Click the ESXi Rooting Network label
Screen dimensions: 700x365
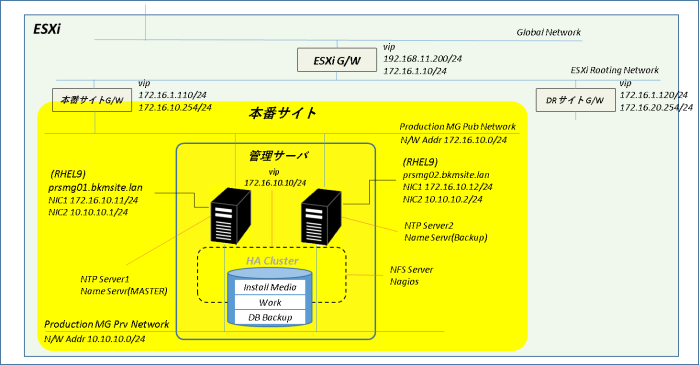pos(615,70)
